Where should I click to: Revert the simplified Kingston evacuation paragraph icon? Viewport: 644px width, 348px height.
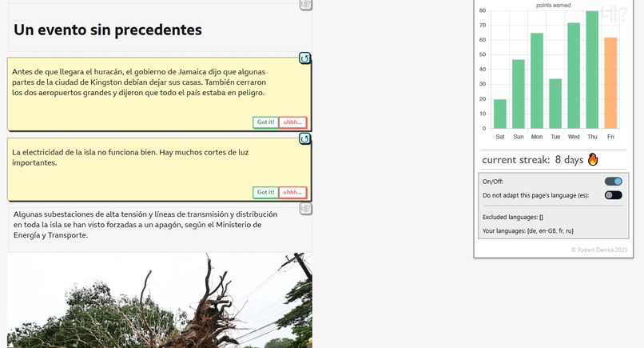tap(304, 58)
